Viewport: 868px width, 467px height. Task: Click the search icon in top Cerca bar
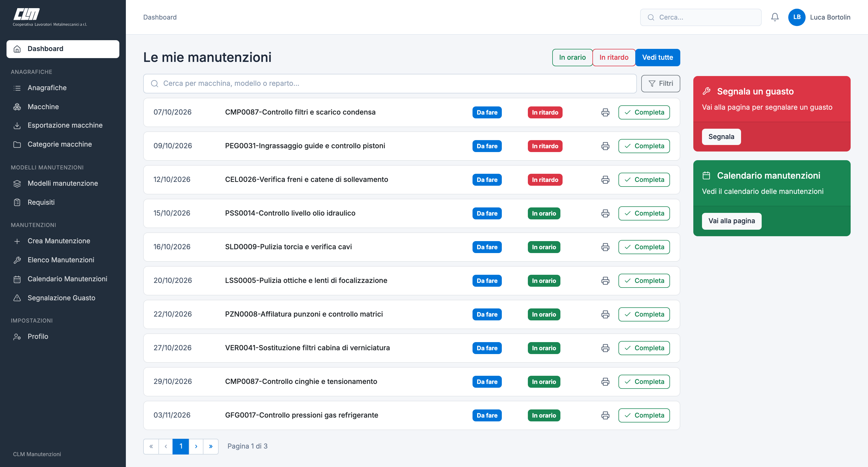coord(651,17)
